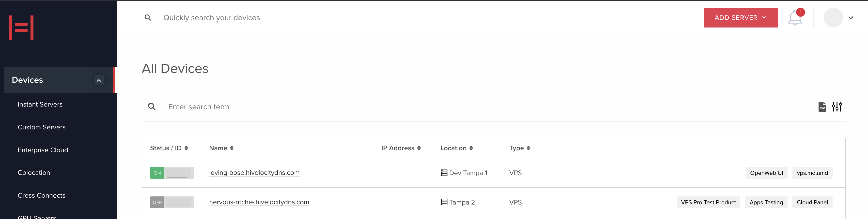This screenshot has width=868, height=219.
Task: Open the column filter sliders icon
Action: (x=837, y=107)
